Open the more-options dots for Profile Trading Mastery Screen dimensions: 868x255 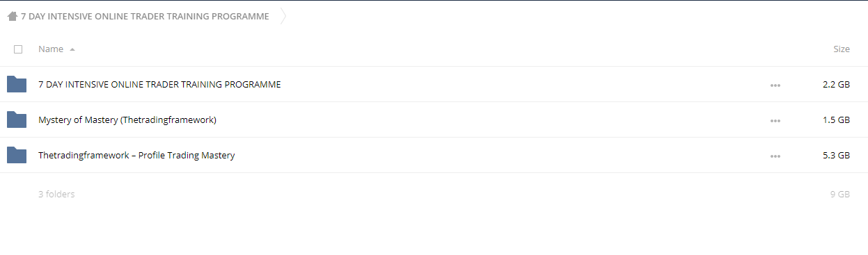coord(775,156)
